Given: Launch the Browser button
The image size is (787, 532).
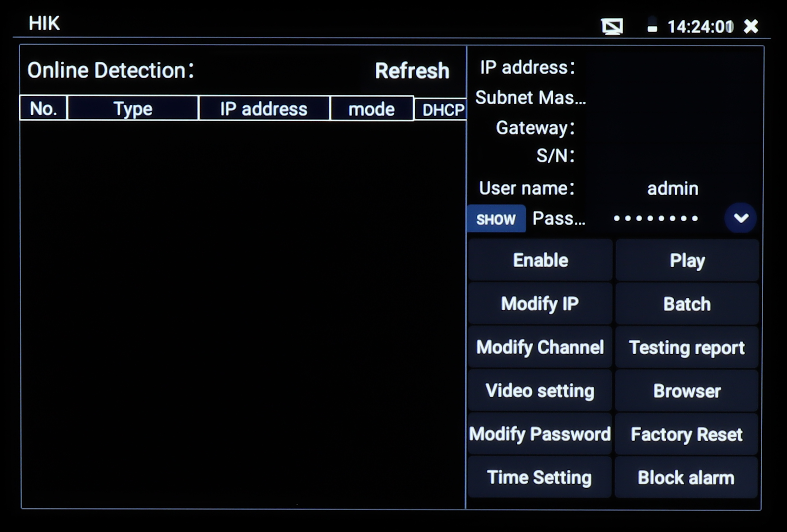Looking at the screenshot, I should pyautogui.click(x=687, y=391).
